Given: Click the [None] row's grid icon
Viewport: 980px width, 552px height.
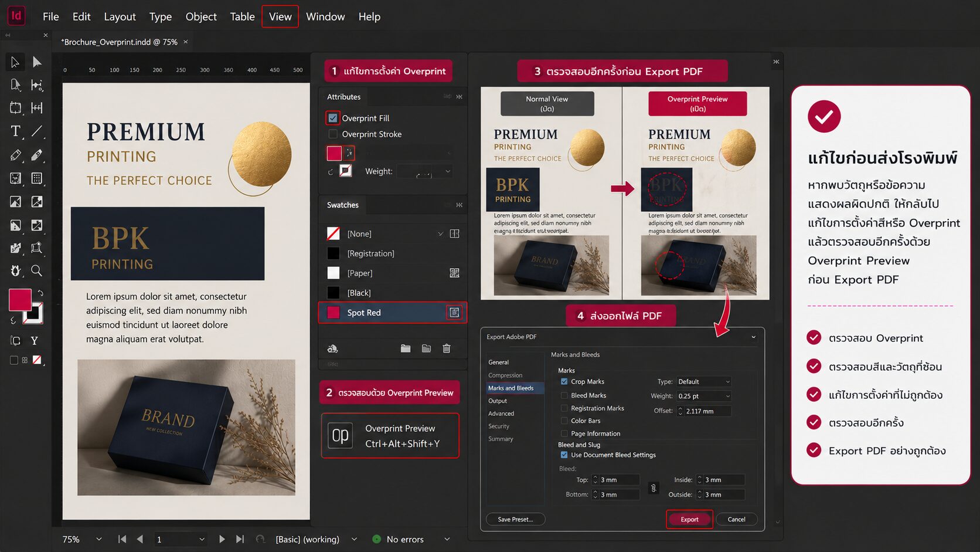Looking at the screenshot, I should point(454,233).
